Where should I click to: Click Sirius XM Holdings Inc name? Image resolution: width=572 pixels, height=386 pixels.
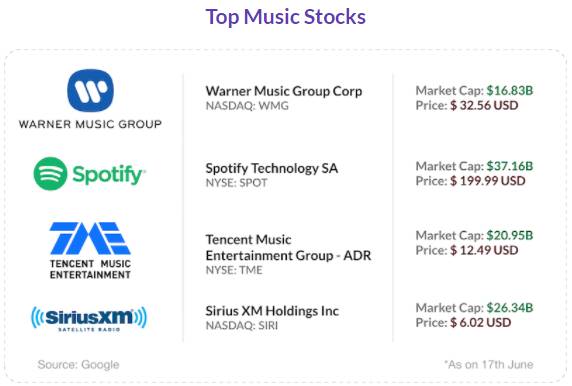(272, 311)
